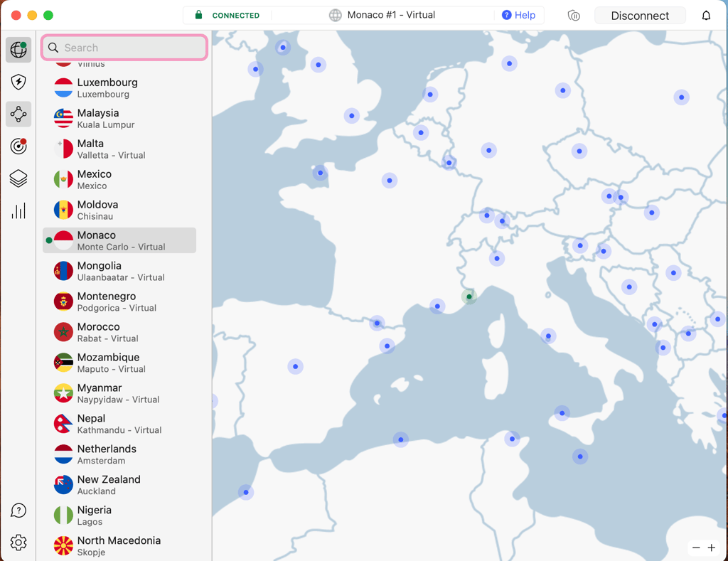Image resolution: width=728 pixels, height=561 pixels.
Task: Open the help chat bubble icon
Action: point(18,511)
